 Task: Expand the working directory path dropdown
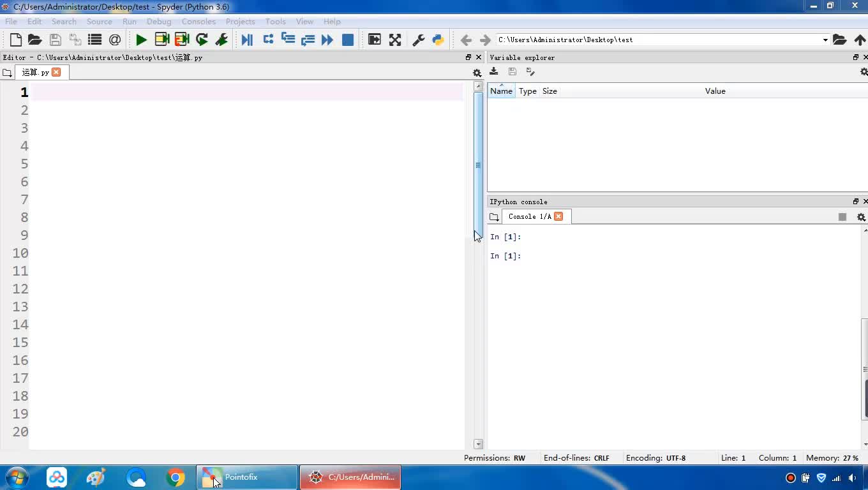(x=825, y=40)
